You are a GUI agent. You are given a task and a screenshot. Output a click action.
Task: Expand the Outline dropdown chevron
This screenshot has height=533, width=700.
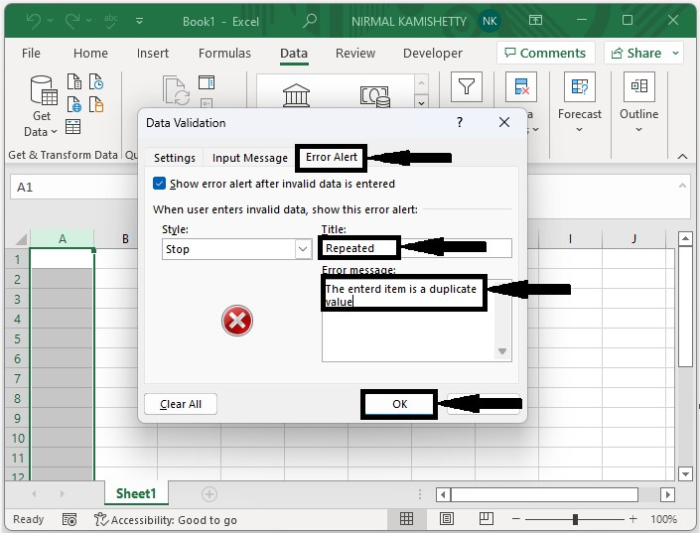pyautogui.click(x=639, y=130)
